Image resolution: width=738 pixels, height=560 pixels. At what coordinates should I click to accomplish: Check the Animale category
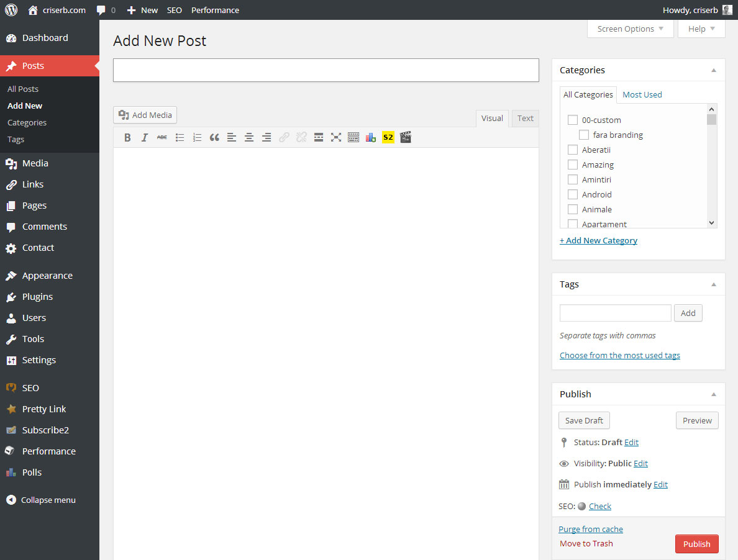(572, 209)
